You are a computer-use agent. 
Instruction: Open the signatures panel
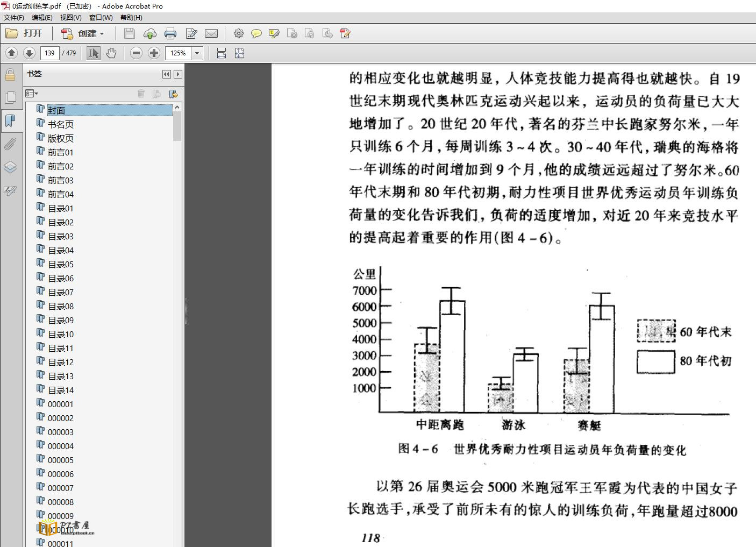pos(10,190)
